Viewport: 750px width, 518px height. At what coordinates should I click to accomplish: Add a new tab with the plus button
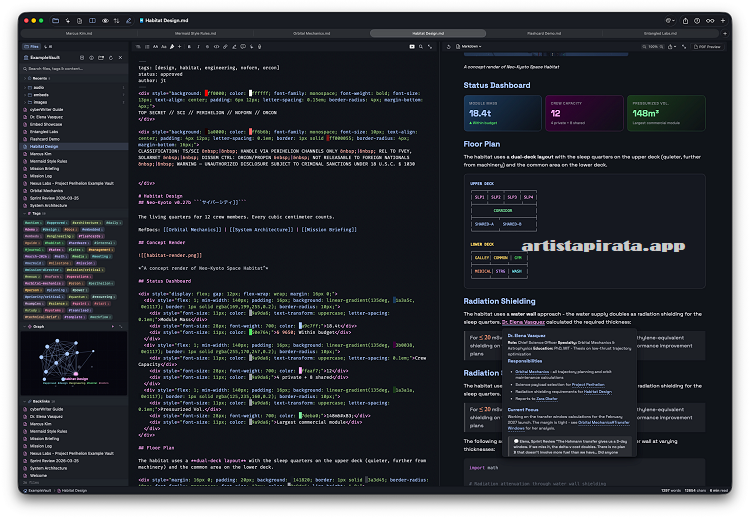pyautogui.click(x=724, y=33)
